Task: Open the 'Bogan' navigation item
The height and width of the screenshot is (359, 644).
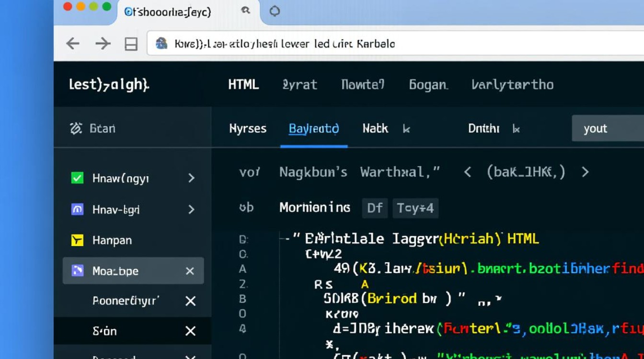Action: pos(428,85)
